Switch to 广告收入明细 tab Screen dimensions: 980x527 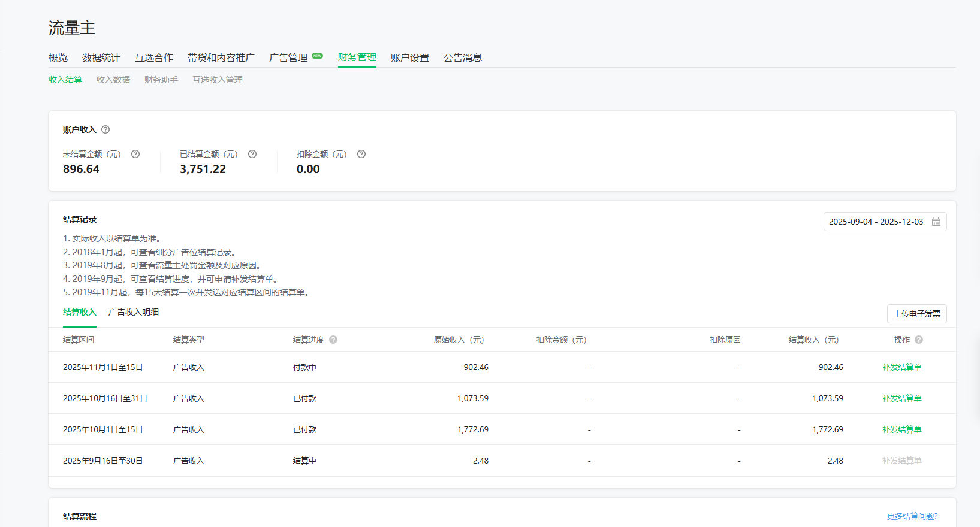coord(134,312)
